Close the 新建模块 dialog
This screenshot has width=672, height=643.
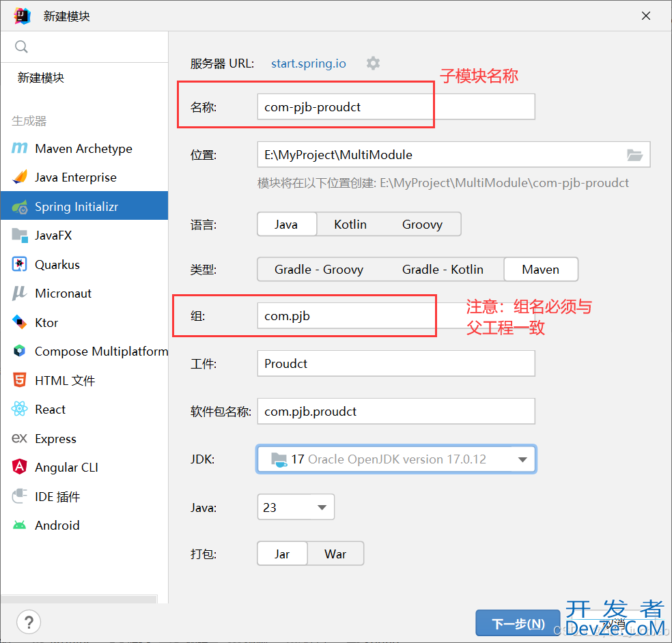coord(646,16)
